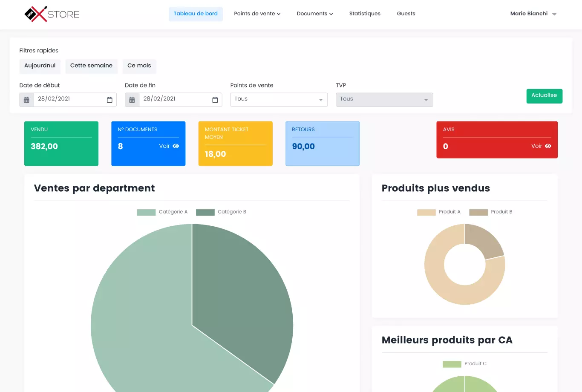Click the X STORE logo
582x392 pixels.
point(52,14)
